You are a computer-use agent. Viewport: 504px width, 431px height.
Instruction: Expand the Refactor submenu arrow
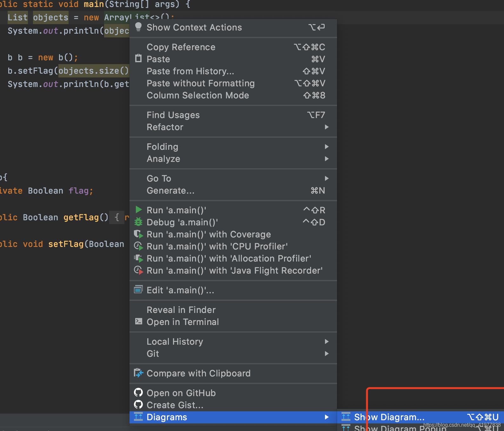(x=327, y=127)
